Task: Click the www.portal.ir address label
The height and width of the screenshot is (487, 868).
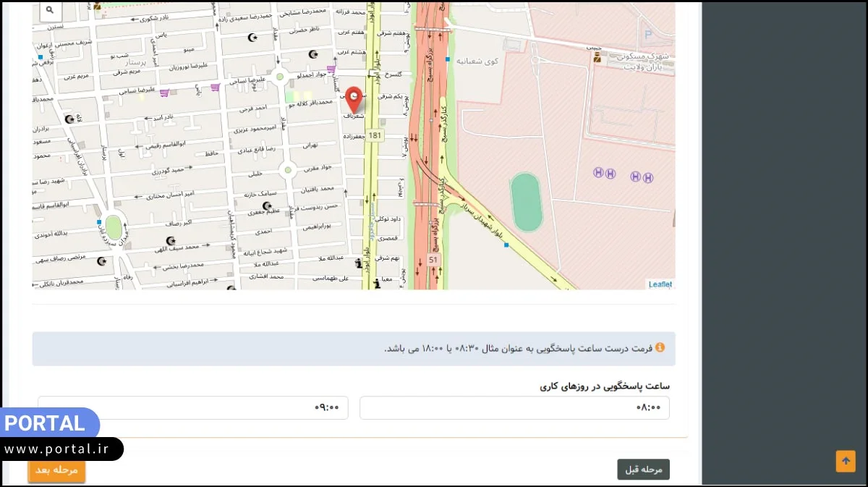Action: pos(56,449)
